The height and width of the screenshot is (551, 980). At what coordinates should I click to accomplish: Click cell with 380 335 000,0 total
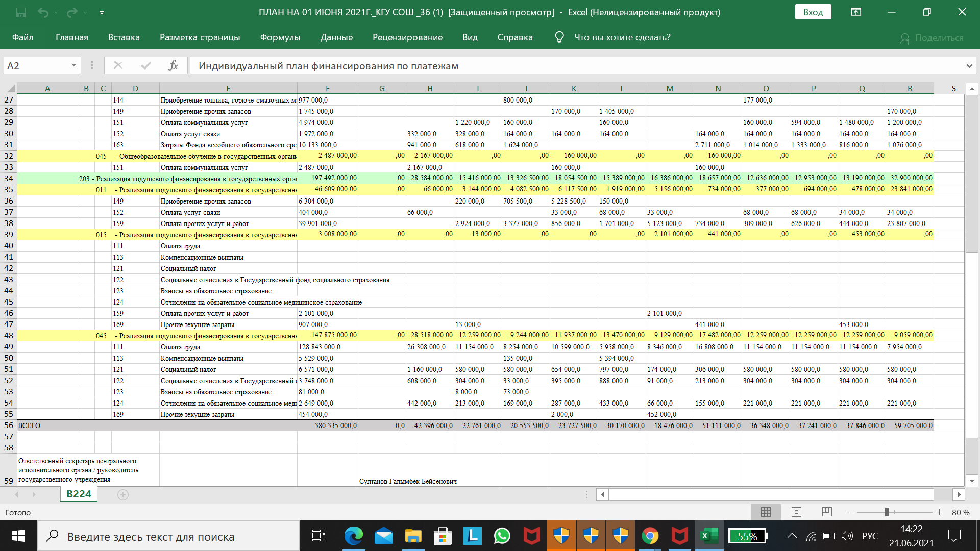tap(328, 425)
